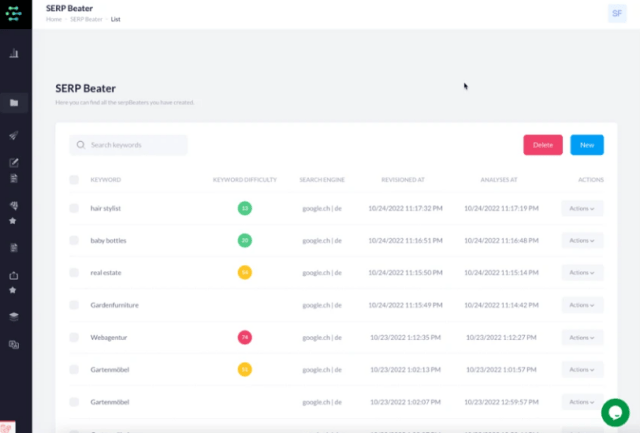Viewport: 640px width, 433px height.
Task: Click the magnifier icon in search box
Action: 79,145
